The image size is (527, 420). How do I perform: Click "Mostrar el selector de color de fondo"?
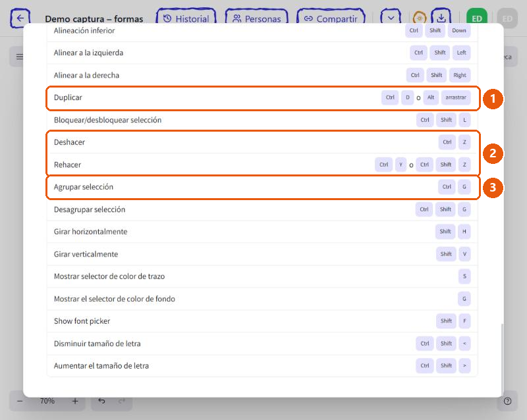click(114, 299)
